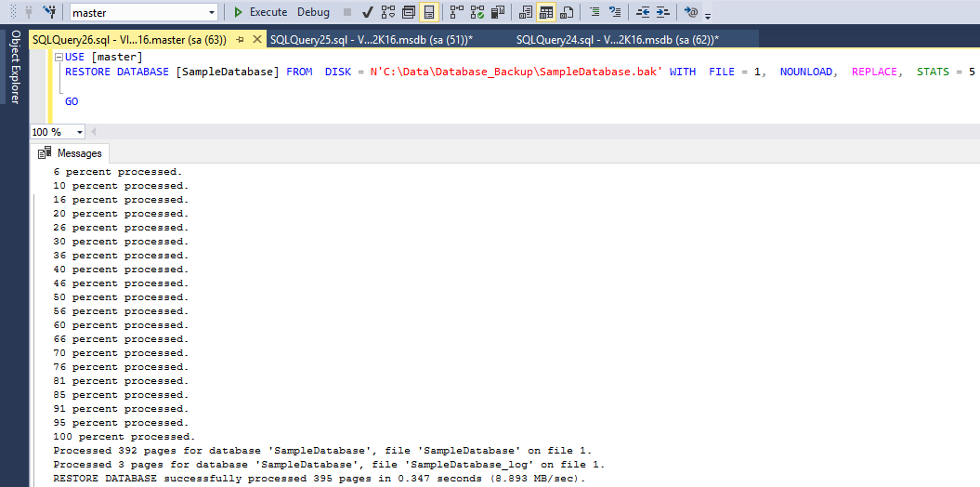Click the 'Processed 392 pages' message line
Image resolution: width=980 pixels, height=487 pixels.
tap(322, 450)
